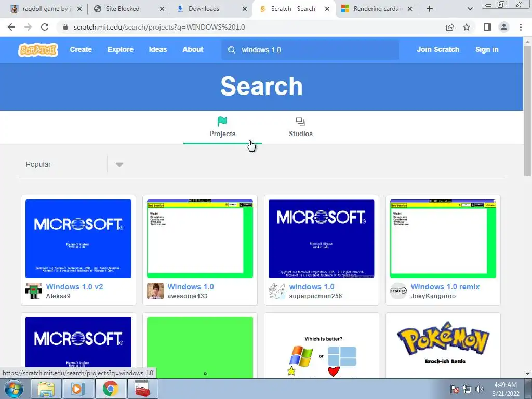Viewport: 532px width, 399px height.
Task: Click the scrollbar down arrow
Action: click(527, 374)
